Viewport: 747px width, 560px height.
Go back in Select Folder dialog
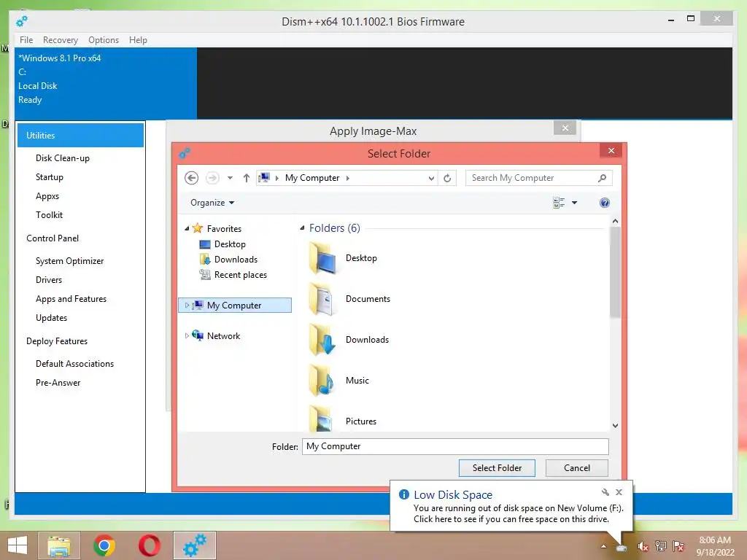(192, 178)
